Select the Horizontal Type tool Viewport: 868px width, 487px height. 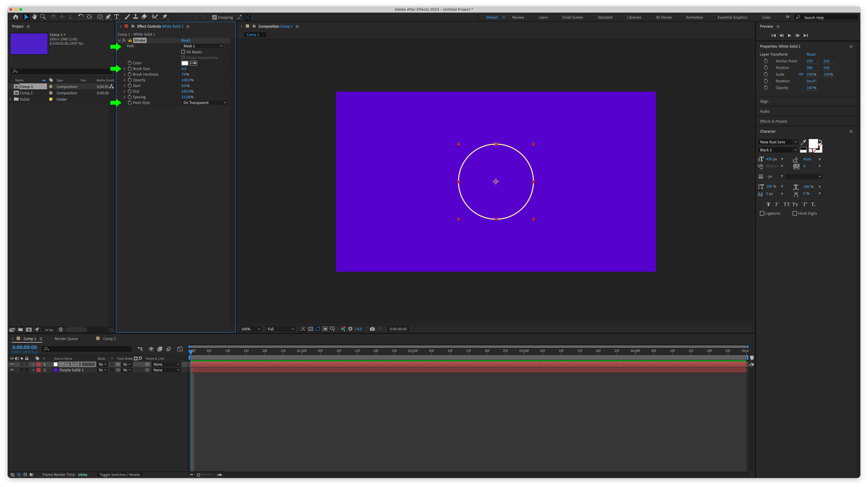(117, 17)
